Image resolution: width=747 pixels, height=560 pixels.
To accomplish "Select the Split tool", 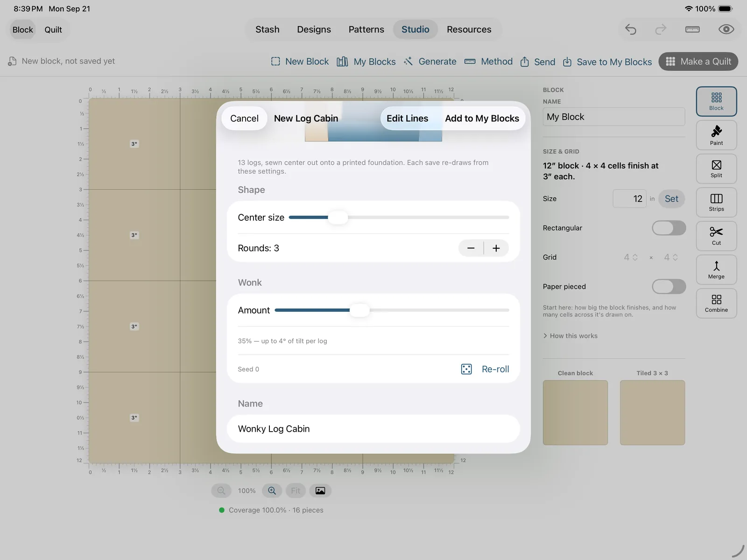I will tap(716, 169).
